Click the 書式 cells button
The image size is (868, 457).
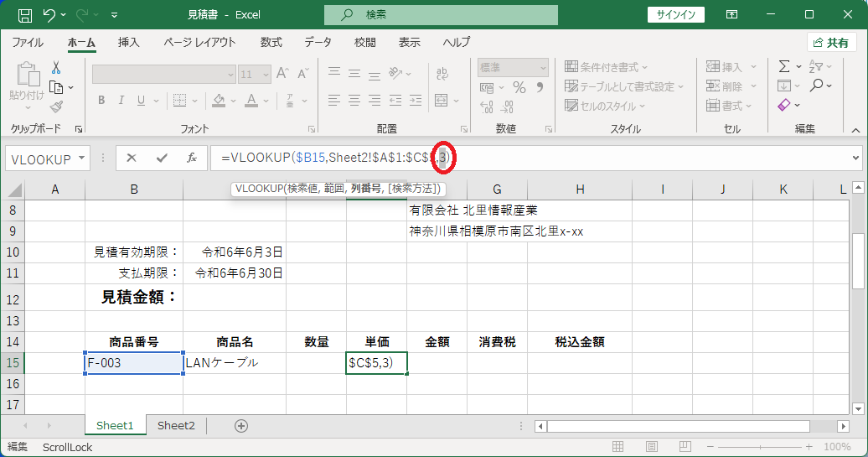(x=729, y=106)
